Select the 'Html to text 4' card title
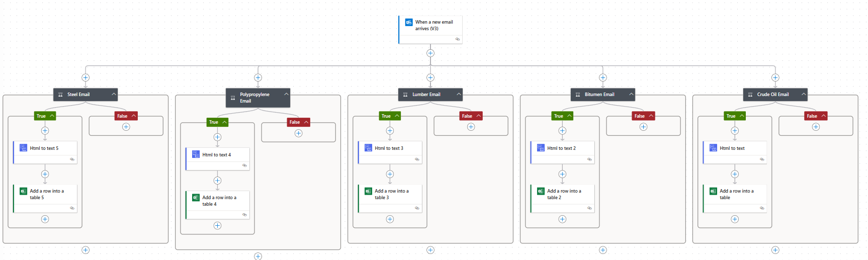868x260 pixels. (217, 155)
